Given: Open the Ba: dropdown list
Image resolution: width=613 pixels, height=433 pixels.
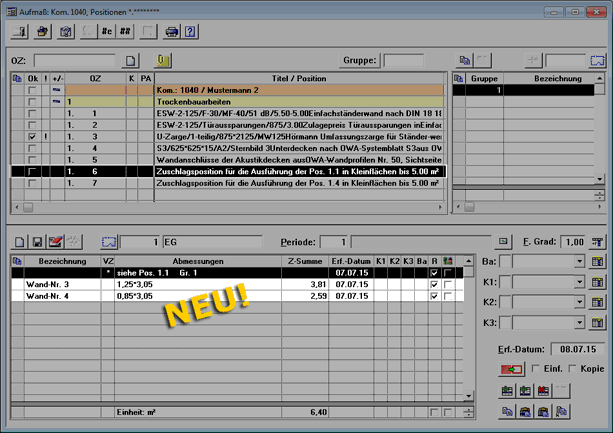Looking at the screenshot, I should 578,262.
